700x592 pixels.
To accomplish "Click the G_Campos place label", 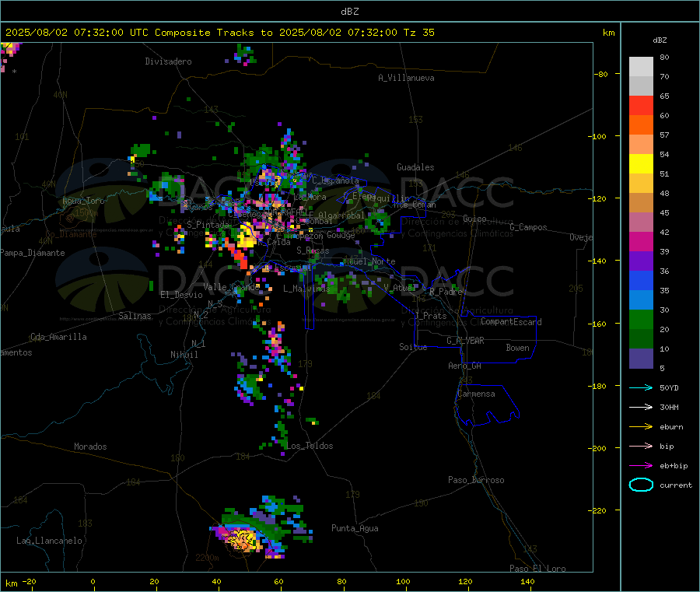I will (x=529, y=227).
